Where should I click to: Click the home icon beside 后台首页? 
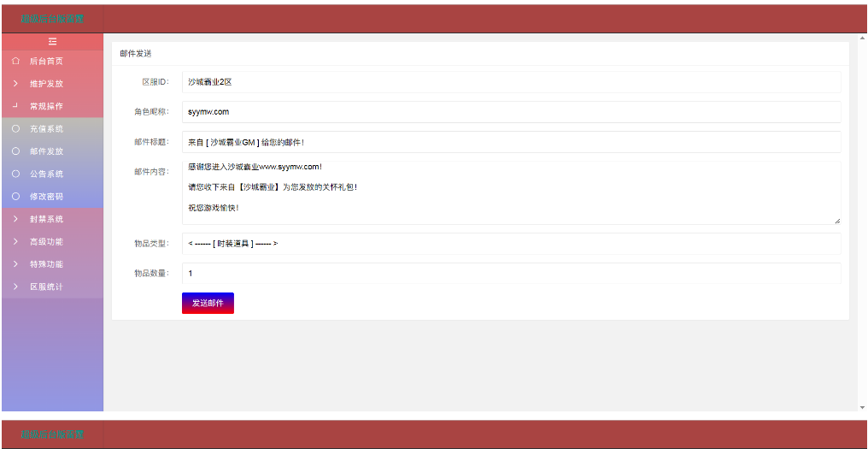tap(15, 62)
